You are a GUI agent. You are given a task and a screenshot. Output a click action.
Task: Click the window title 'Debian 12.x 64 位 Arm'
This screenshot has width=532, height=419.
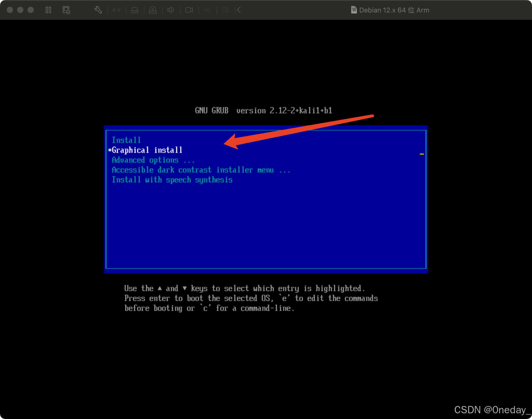coord(394,10)
